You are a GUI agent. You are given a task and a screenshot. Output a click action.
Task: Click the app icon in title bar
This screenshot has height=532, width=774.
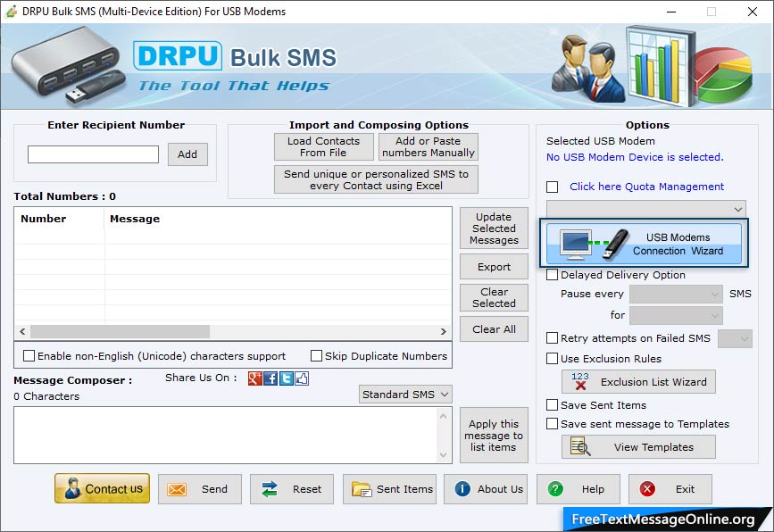coord(11,11)
